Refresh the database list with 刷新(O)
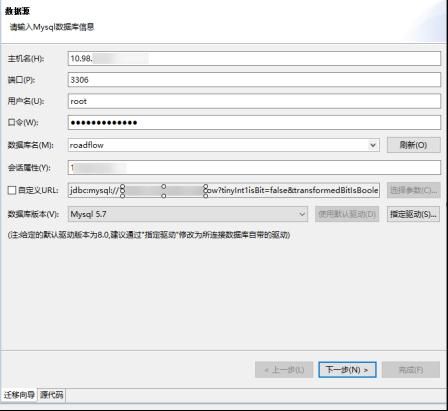448x411 pixels. click(414, 145)
